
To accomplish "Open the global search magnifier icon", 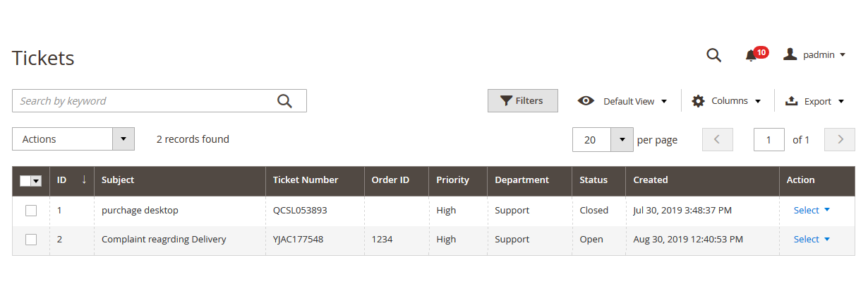I will click(x=713, y=55).
